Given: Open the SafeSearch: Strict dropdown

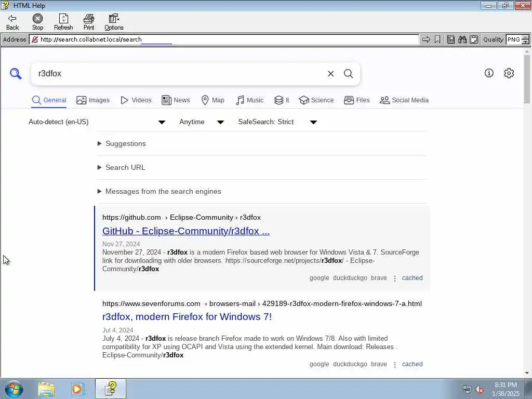Looking at the screenshot, I should click(x=277, y=122).
